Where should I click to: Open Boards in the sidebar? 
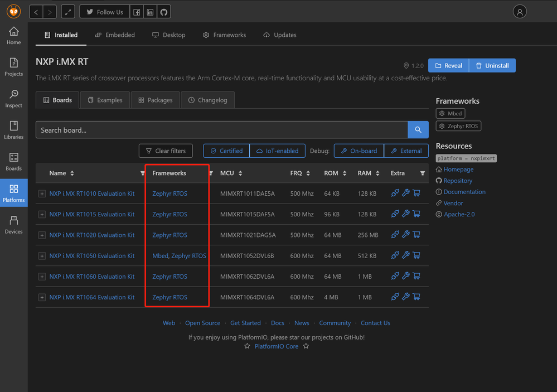click(13, 162)
